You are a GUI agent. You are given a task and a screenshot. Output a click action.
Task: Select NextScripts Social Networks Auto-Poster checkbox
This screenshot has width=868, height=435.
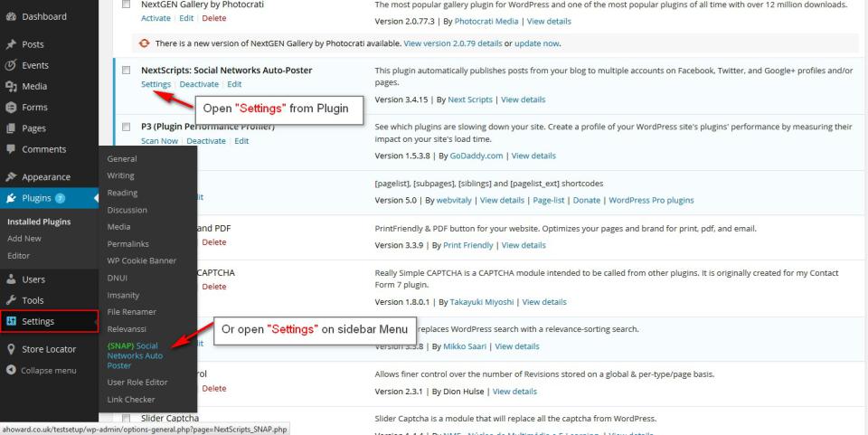pos(126,70)
